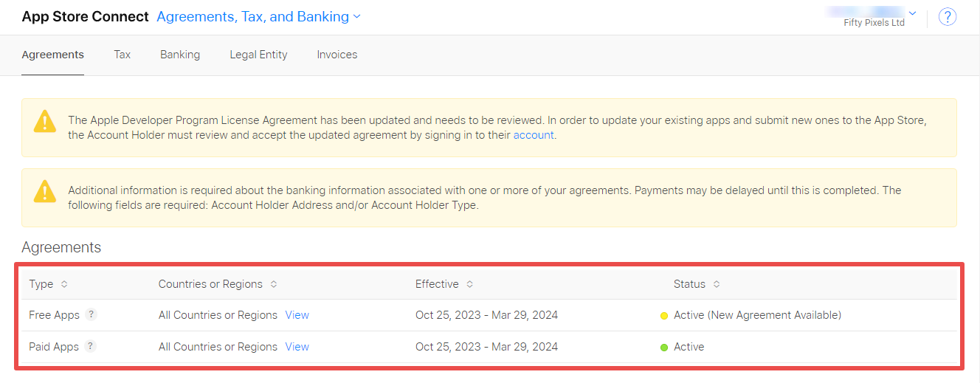The image size is (980, 383).
Task: Click the Paid Apps type cell
Action: [x=54, y=347]
